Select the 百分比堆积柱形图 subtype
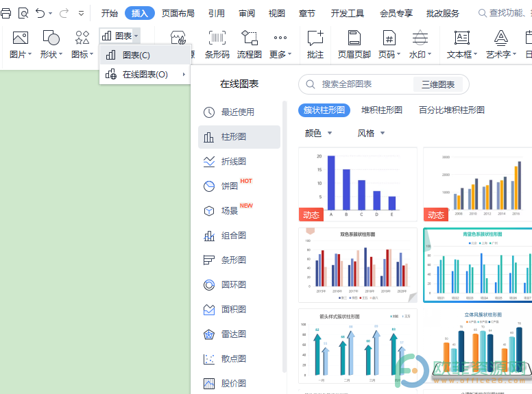532x394 pixels. pyautogui.click(x=452, y=110)
